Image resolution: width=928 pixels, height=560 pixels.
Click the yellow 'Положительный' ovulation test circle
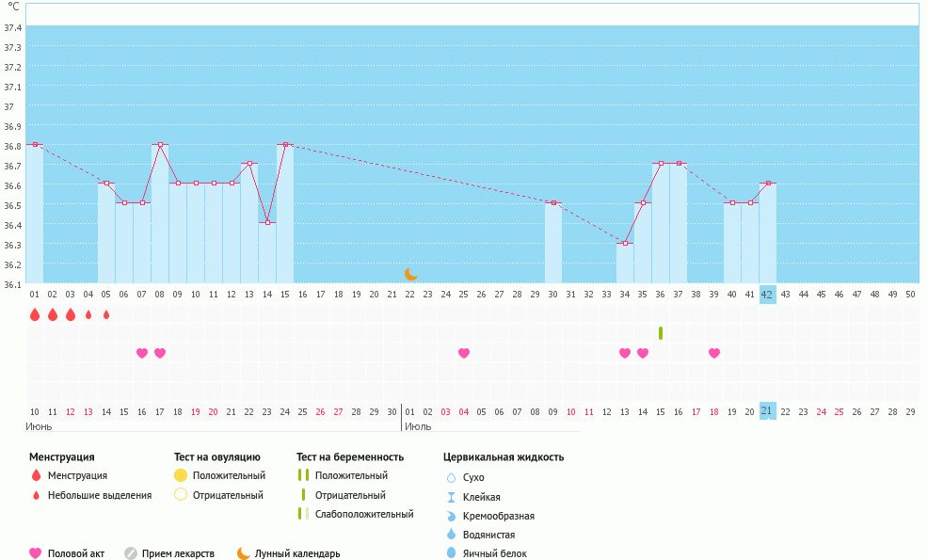[181, 475]
